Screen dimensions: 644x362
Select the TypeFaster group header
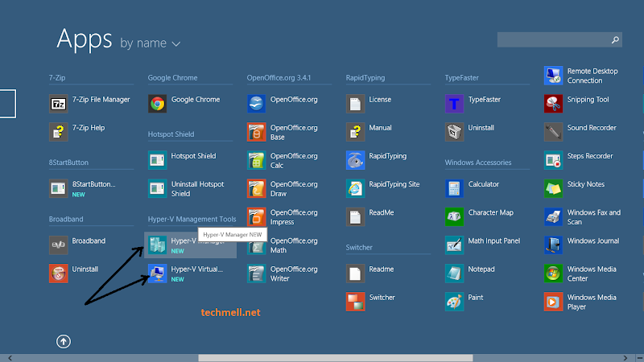click(461, 77)
